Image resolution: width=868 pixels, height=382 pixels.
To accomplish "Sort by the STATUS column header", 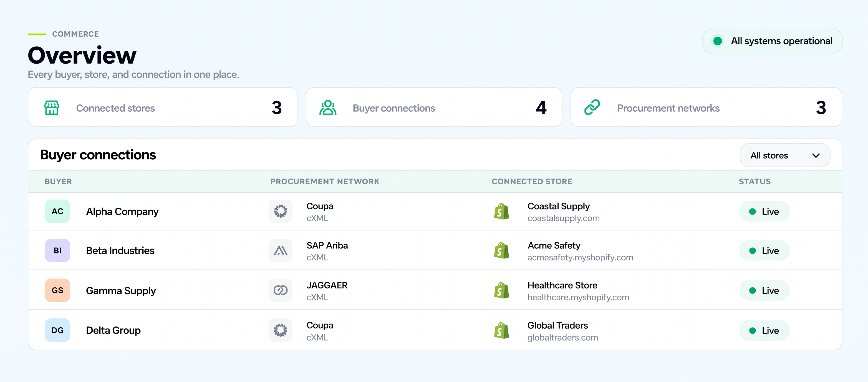I will pos(755,182).
